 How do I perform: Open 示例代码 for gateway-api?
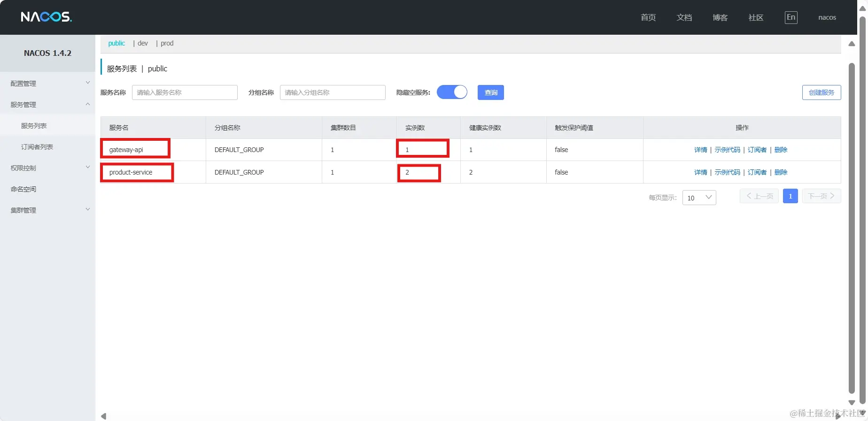(728, 150)
